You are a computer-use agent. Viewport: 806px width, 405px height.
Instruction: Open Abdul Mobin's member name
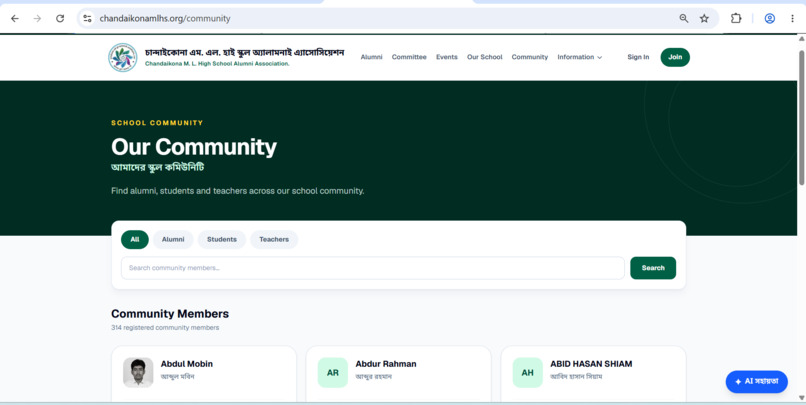pyautogui.click(x=187, y=364)
